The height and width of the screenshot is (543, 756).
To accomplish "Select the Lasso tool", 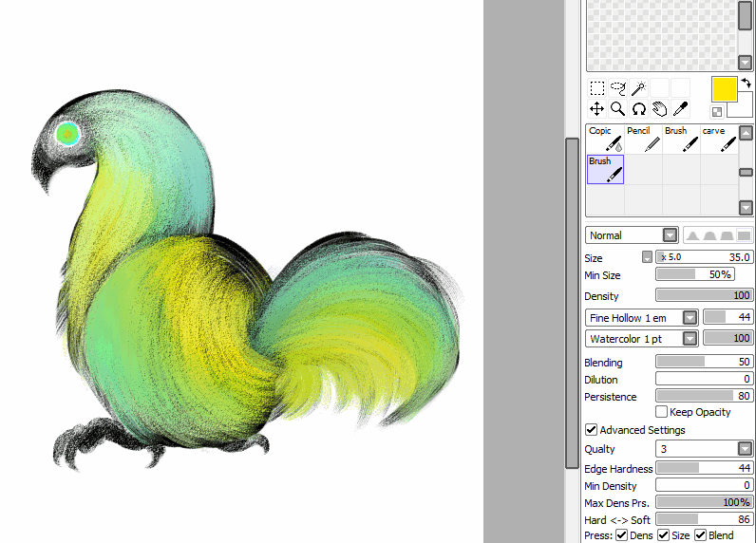I will coord(618,88).
